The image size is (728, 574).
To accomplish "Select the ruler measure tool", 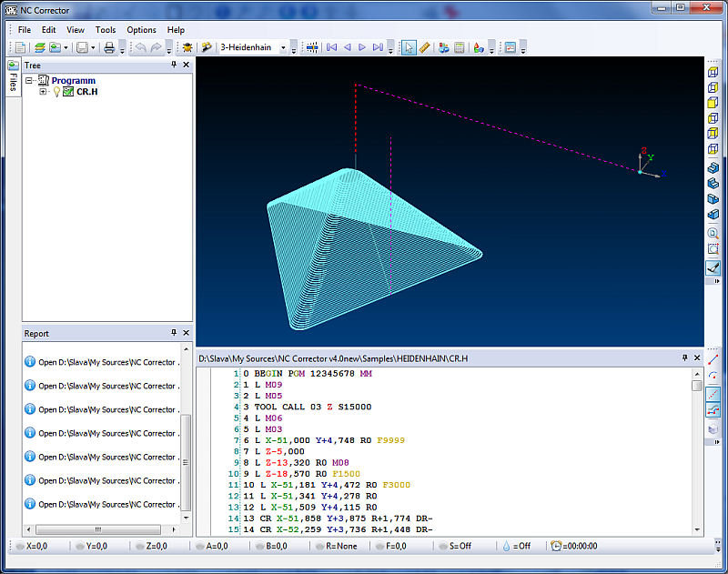I will (x=424, y=47).
